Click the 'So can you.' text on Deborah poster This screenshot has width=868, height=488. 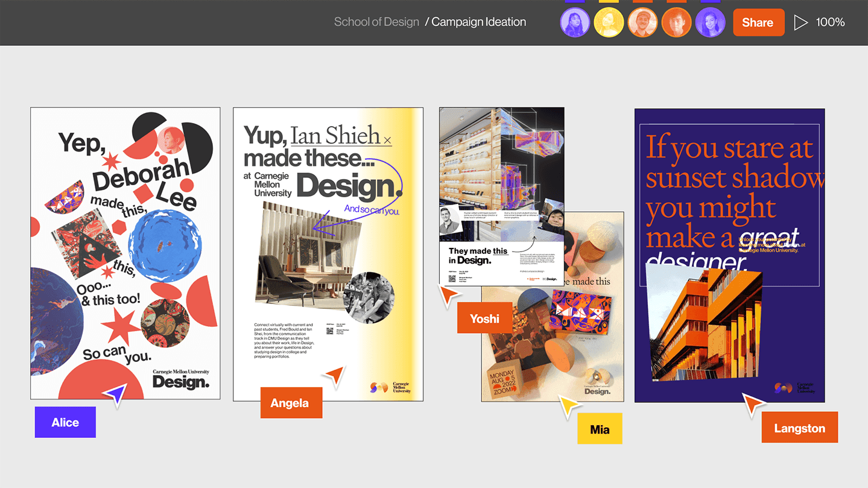pos(116,353)
